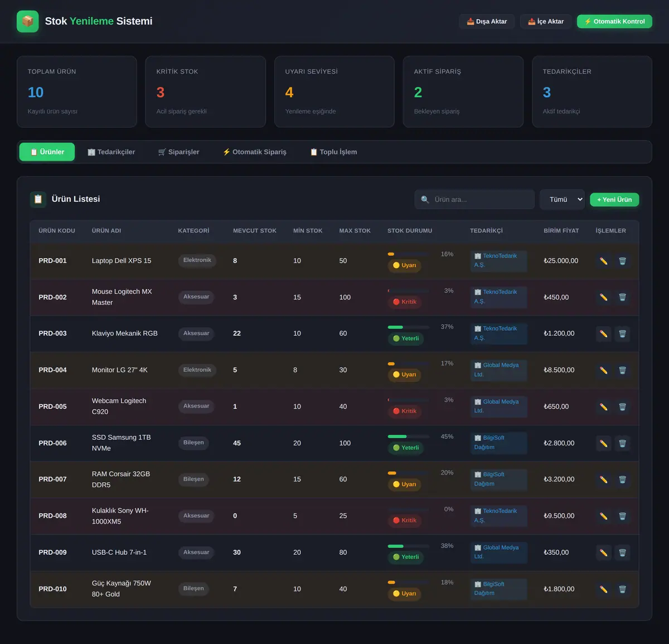The height and width of the screenshot is (644, 669).
Task: Click the Kritik status badge on PRD-008
Action: tap(405, 520)
